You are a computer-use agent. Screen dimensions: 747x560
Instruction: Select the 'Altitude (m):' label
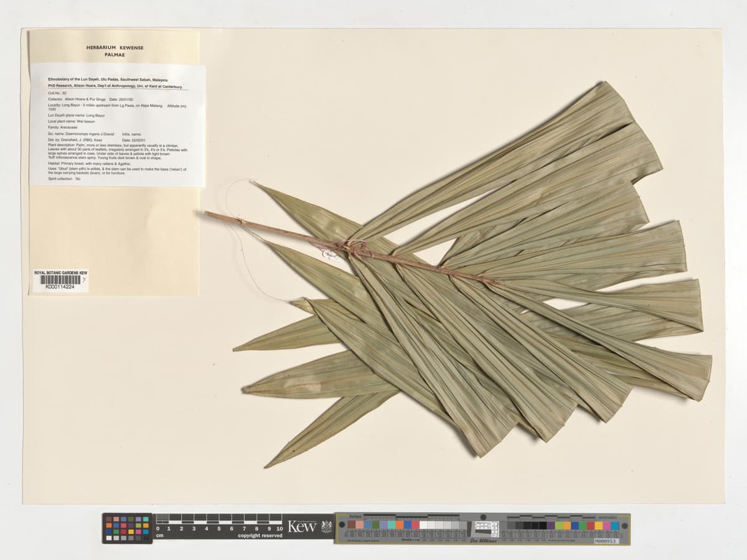pos(177,106)
